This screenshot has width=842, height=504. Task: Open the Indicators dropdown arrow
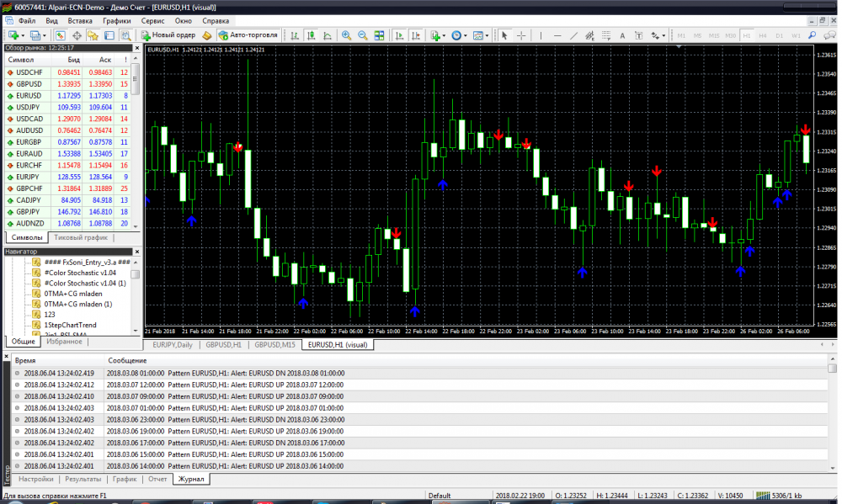[x=444, y=35]
